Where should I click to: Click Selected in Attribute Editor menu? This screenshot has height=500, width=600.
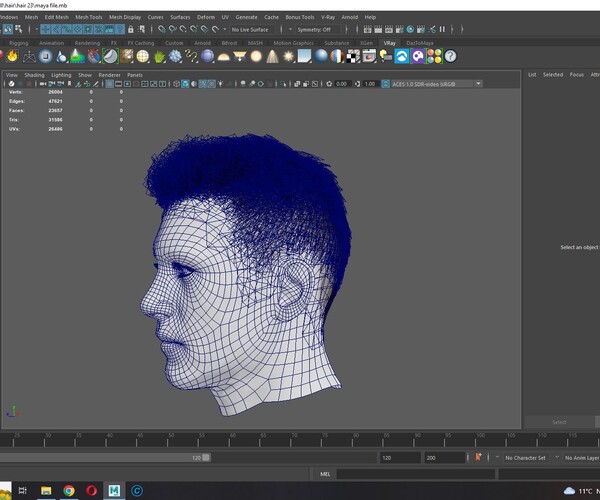tap(553, 75)
